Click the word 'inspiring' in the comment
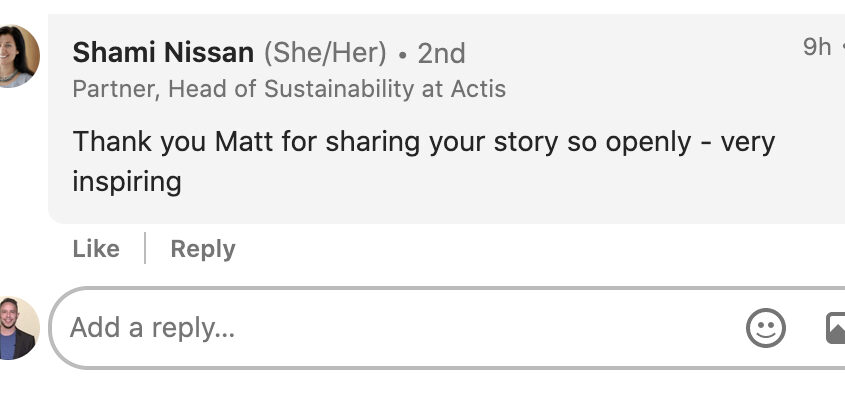 127,182
